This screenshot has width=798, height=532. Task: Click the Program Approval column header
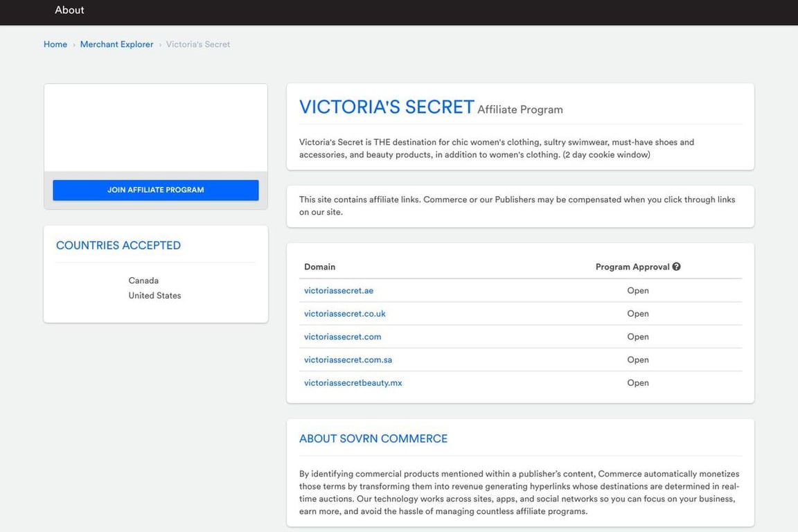(x=632, y=267)
